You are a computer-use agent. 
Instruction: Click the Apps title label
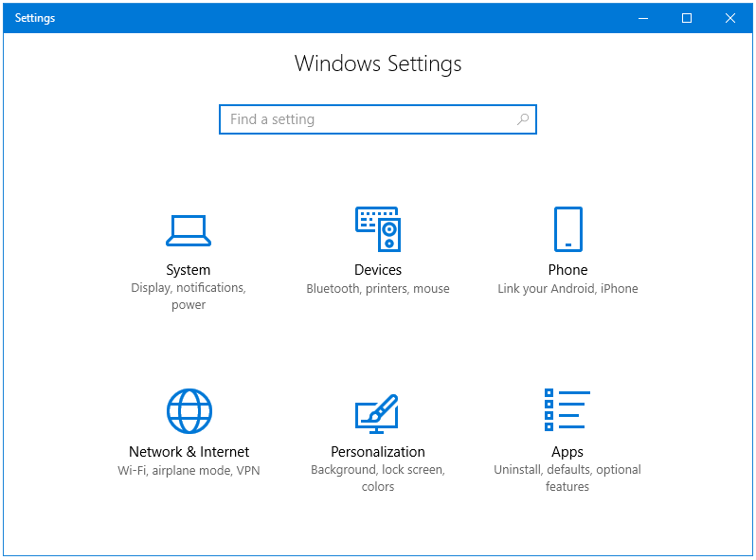[567, 452]
